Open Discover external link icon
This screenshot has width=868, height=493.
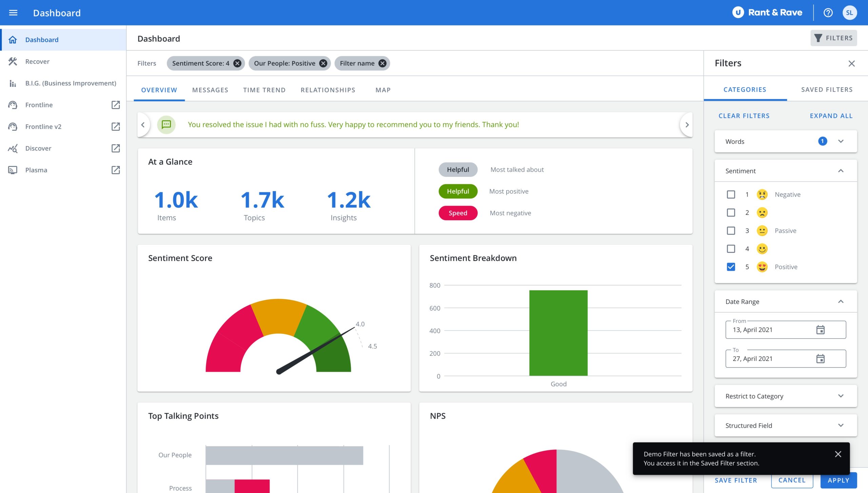[x=116, y=148]
